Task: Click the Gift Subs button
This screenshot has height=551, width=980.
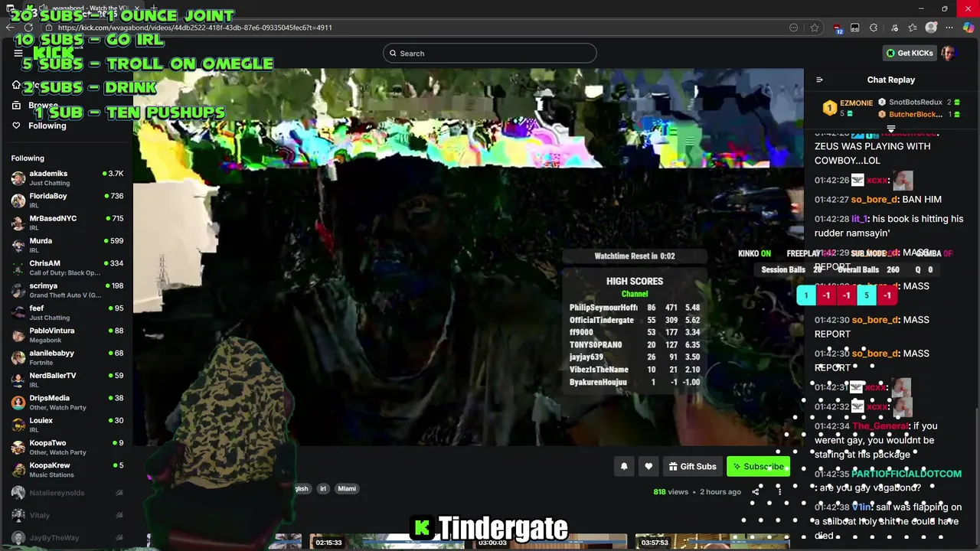Action: tap(692, 466)
